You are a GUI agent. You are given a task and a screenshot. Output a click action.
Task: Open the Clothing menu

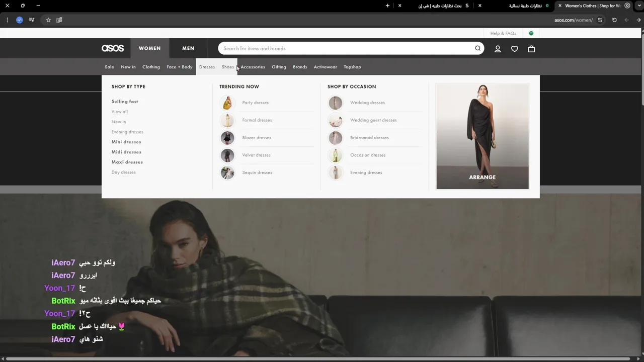coord(151,67)
